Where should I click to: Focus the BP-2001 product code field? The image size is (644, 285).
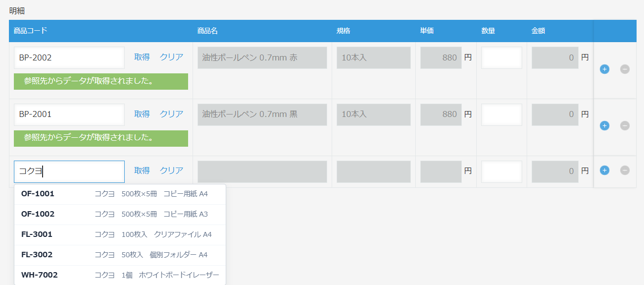click(x=69, y=114)
